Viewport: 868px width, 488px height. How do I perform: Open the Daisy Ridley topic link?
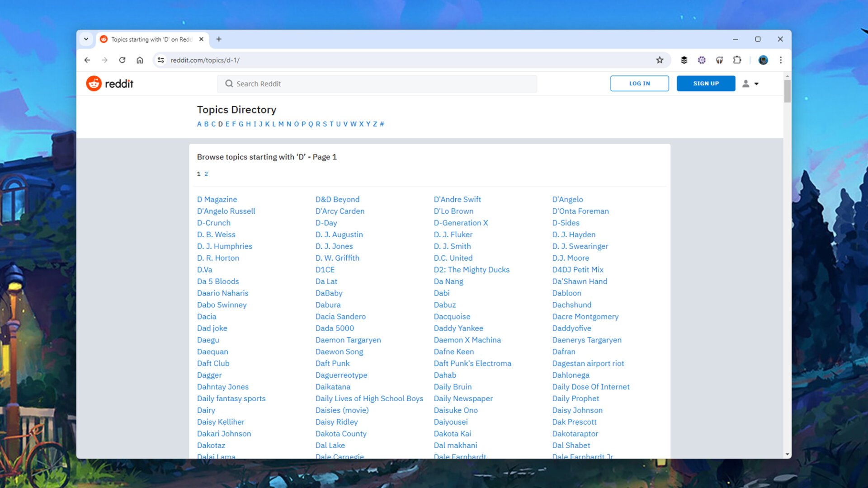336,422
